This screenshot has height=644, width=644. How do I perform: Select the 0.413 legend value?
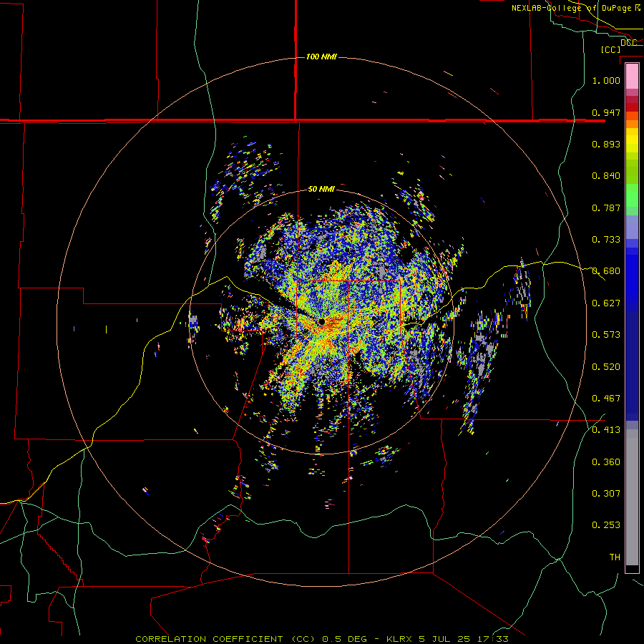pos(606,430)
